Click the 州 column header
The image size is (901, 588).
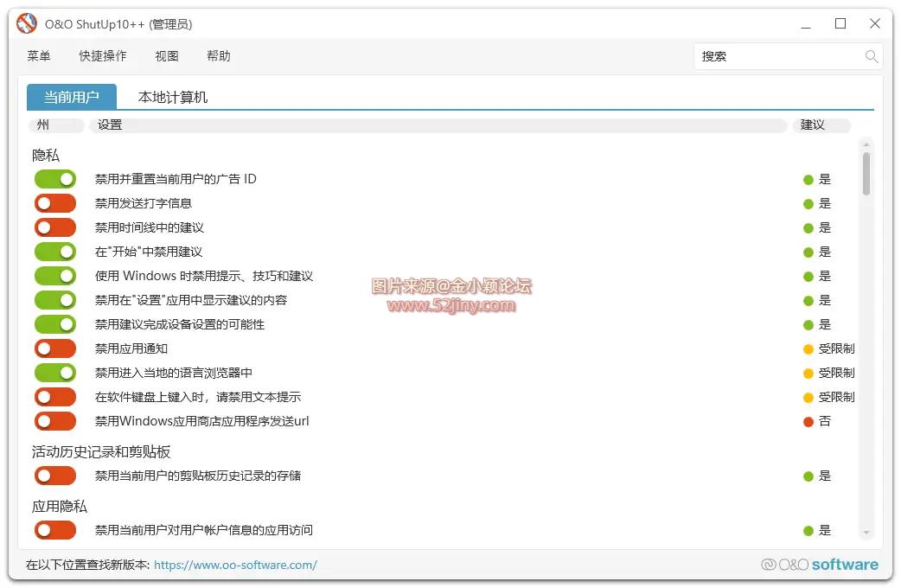point(55,125)
